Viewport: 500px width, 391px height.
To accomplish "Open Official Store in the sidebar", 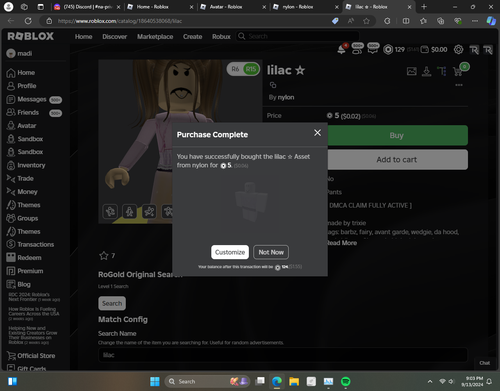I will pyautogui.click(x=31, y=356).
